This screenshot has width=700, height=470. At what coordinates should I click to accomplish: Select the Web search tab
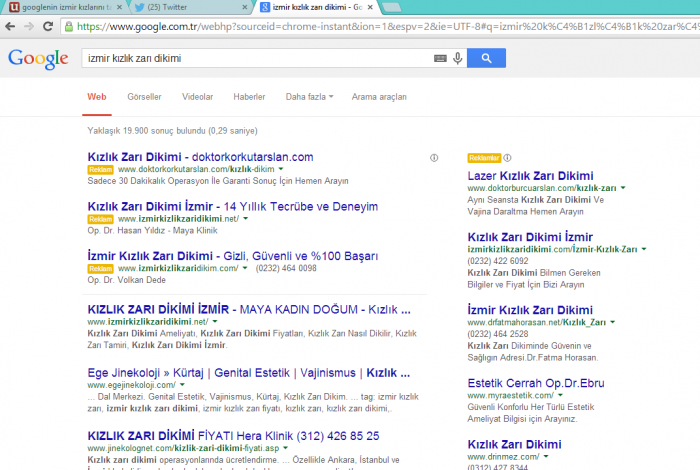(x=97, y=97)
